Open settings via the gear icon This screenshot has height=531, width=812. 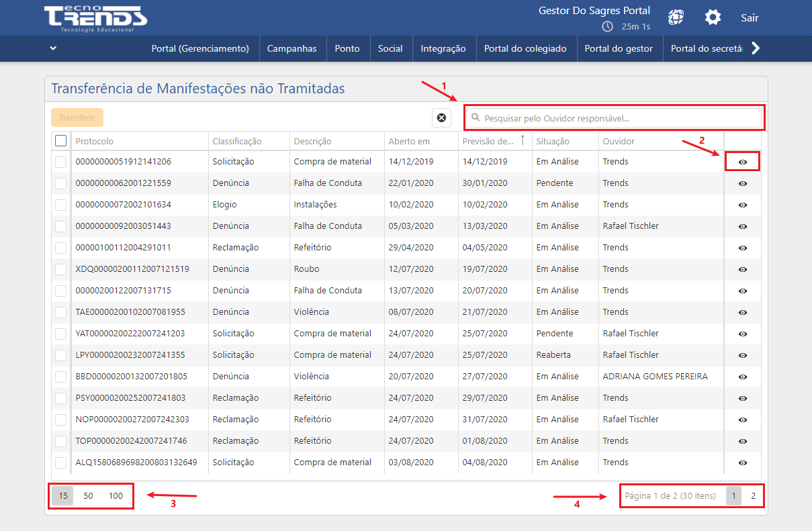pyautogui.click(x=713, y=17)
